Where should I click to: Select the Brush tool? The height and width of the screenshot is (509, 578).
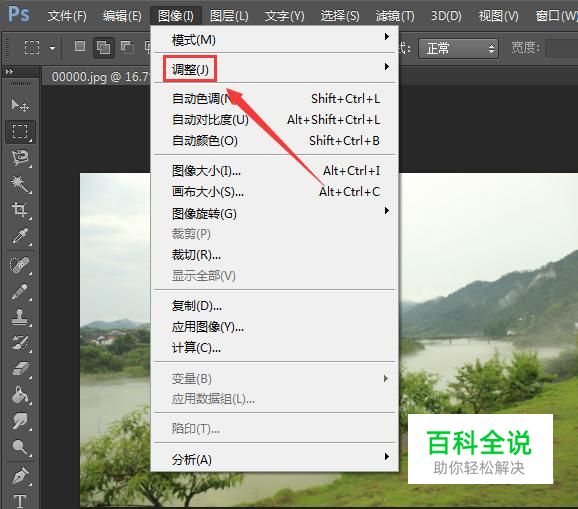click(20, 291)
